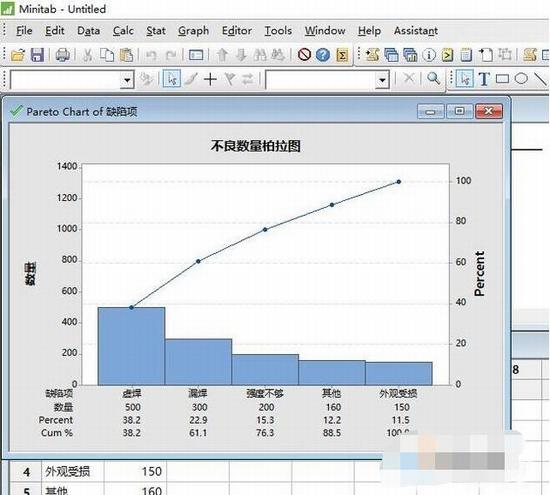Select the Rectangle annotation tool
The image size is (550, 495).
[x=502, y=79]
